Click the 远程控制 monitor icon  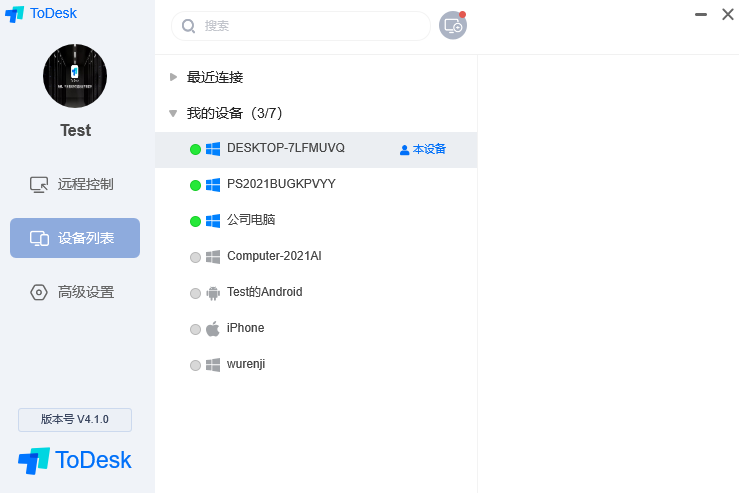point(39,184)
